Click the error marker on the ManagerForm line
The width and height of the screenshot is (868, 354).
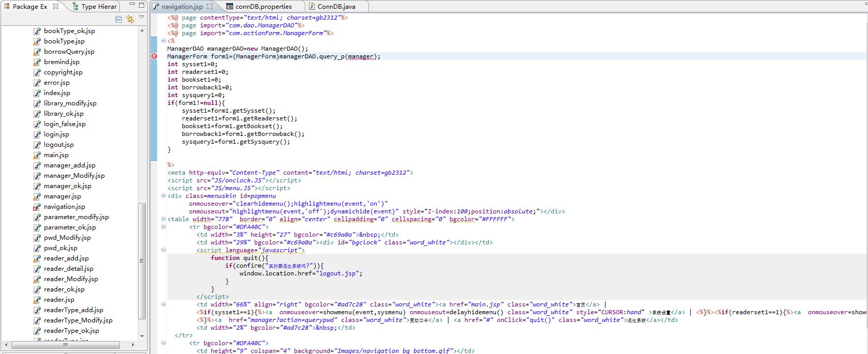click(x=154, y=56)
